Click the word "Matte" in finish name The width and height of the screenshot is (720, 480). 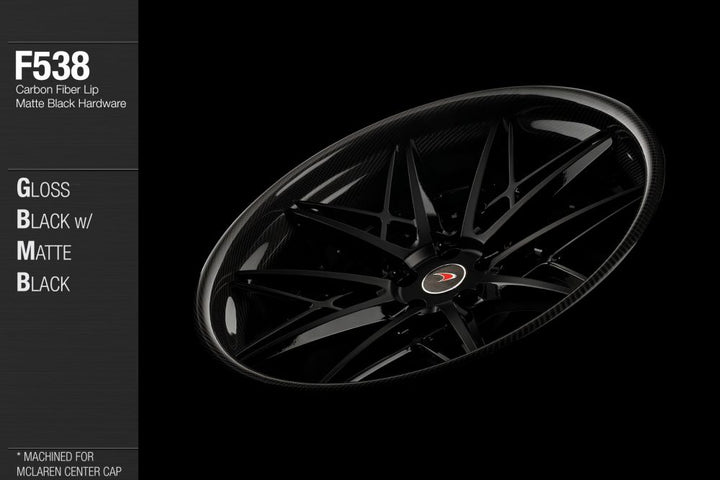click(44, 251)
